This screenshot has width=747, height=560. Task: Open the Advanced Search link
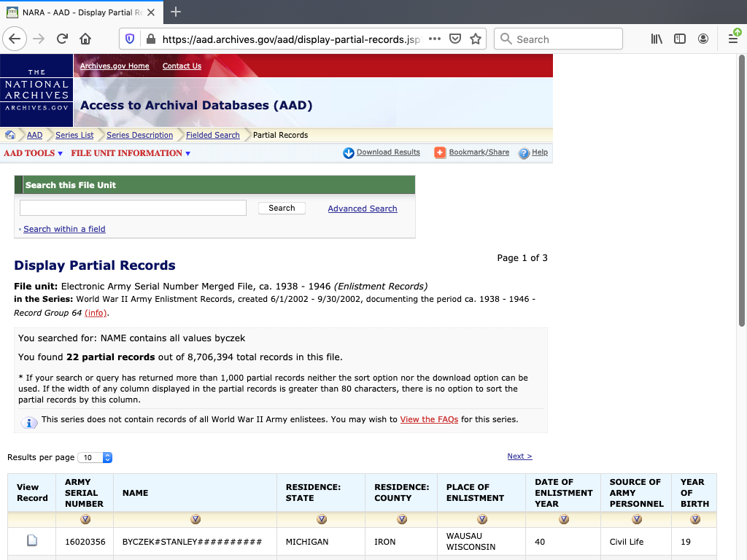[362, 209]
